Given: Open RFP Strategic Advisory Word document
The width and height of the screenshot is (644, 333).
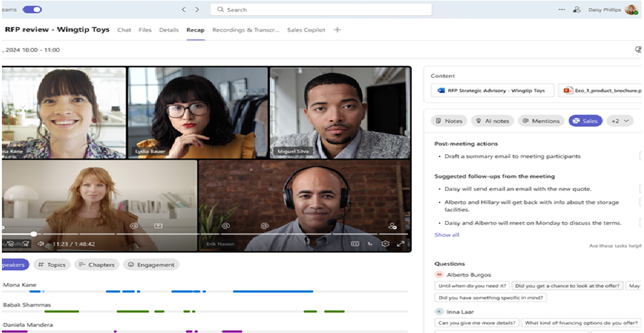Looking at the screenshot, I should [492, 90].
